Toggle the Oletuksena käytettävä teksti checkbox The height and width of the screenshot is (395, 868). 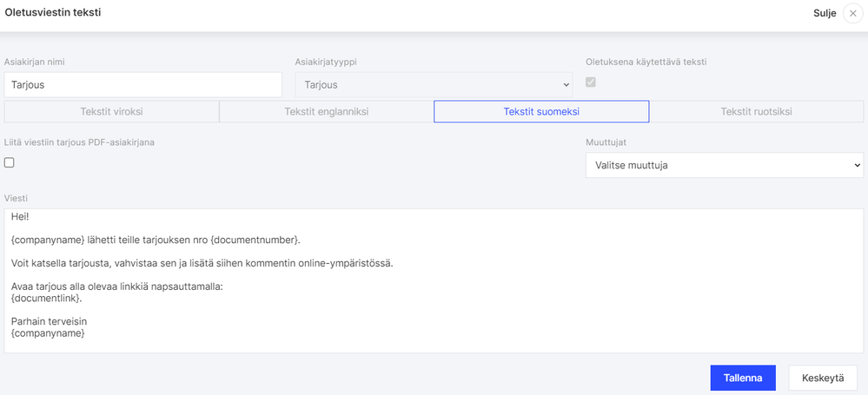pyautogui.click(x=592, y=82)
